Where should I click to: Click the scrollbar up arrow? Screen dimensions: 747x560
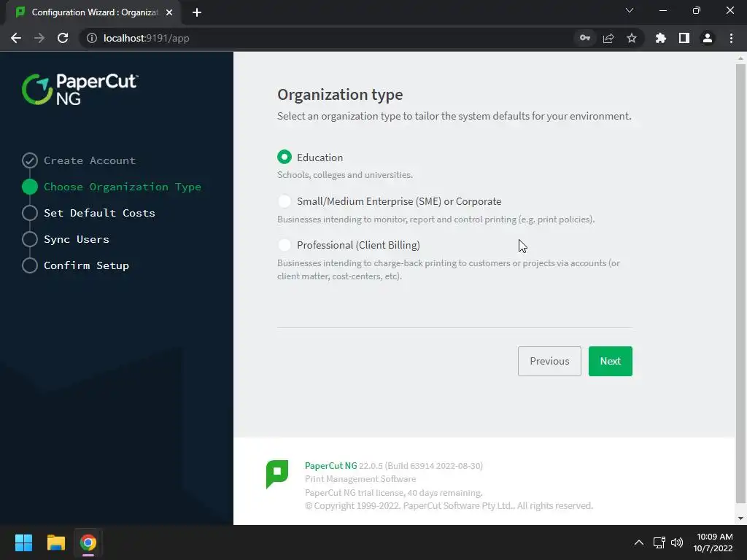click(x=740, y=58)
